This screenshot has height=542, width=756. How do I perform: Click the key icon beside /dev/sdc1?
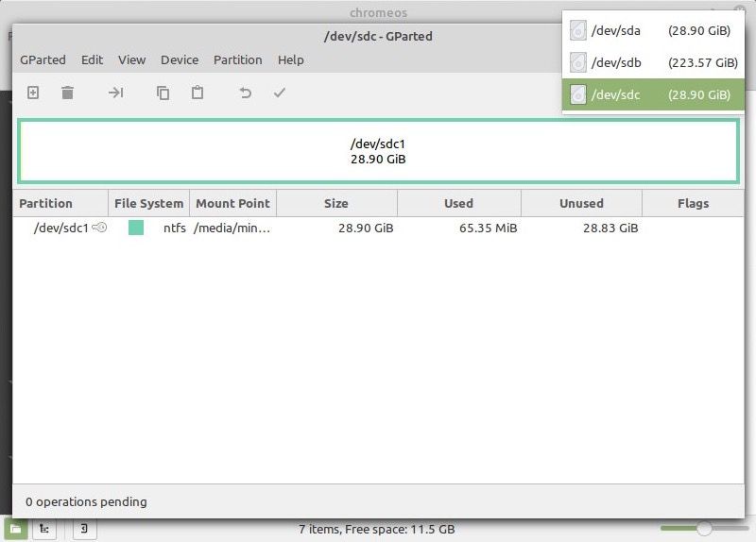[99, 228]
